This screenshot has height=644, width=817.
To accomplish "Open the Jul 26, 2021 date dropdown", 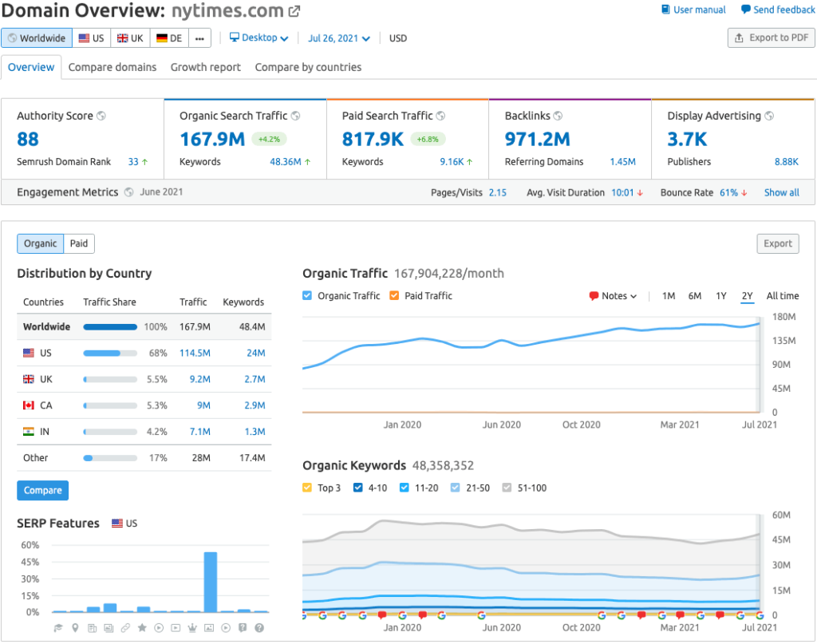I will tap(338, 38).
